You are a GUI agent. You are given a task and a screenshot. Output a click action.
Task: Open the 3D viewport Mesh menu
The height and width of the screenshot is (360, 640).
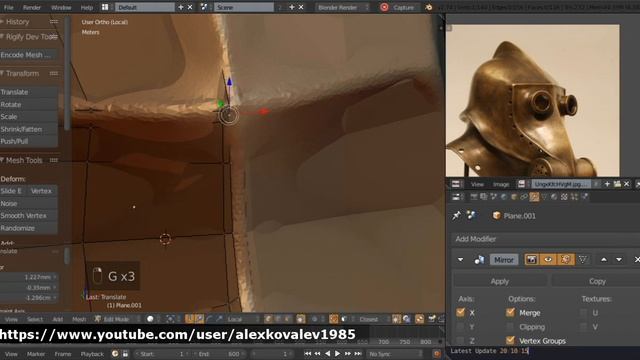[x=79, y=319]
